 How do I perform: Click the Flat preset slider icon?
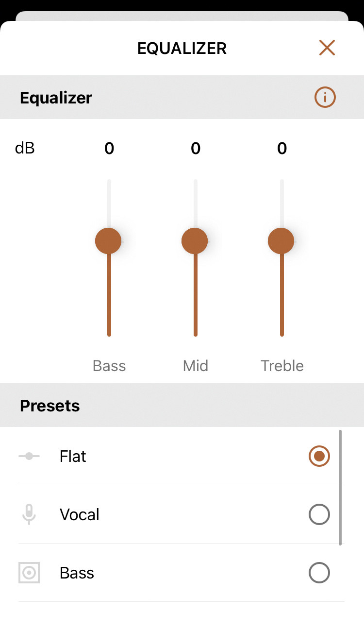(x=29, y=456)
